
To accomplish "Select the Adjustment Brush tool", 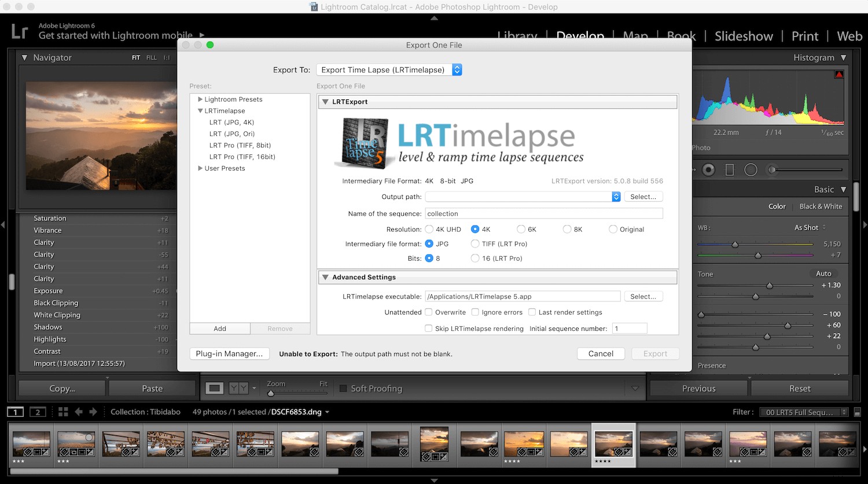I will (771, 169).
